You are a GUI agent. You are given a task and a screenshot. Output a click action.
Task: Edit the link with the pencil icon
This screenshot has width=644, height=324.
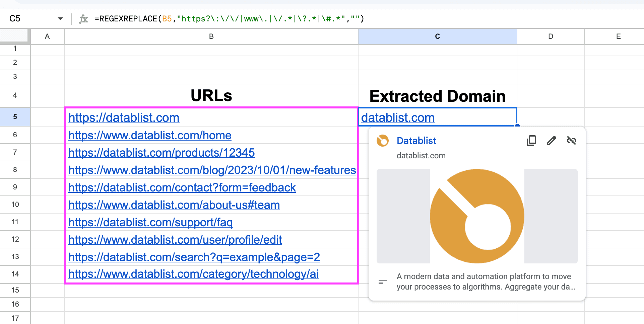pos(551,141)
